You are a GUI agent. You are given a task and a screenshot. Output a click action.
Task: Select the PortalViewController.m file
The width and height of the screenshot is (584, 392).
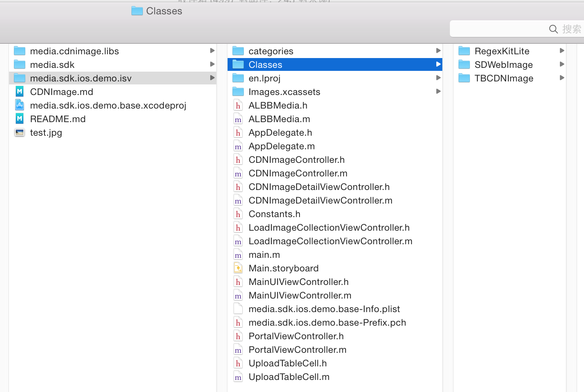(x=297, y=350)
